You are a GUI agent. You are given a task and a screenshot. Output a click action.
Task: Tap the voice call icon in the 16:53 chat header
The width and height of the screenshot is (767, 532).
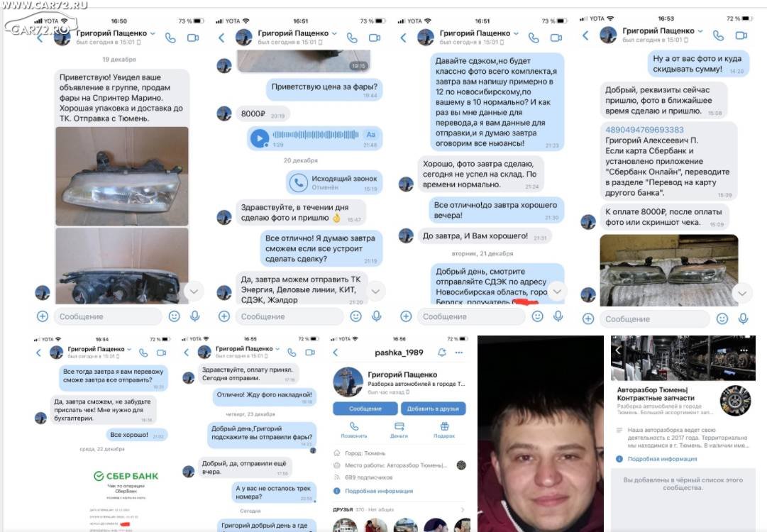click(718, 35)
